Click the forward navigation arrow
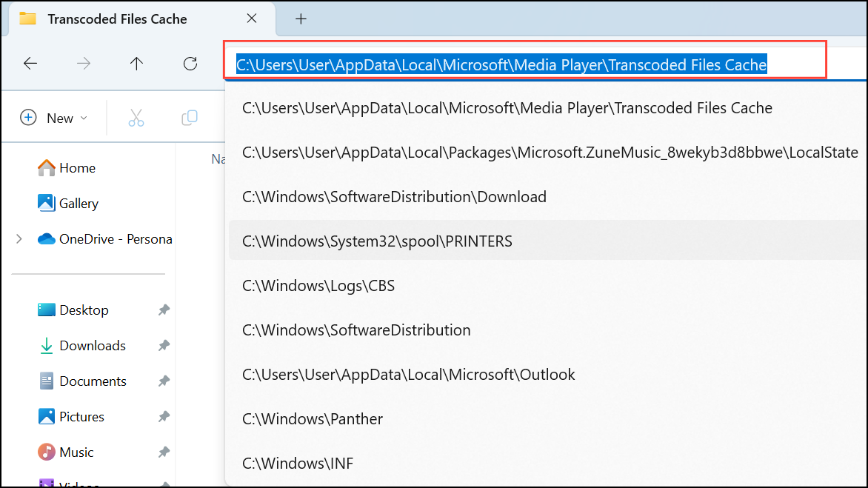The width and height of the screenshot is (868, 488). coord(84,64)
